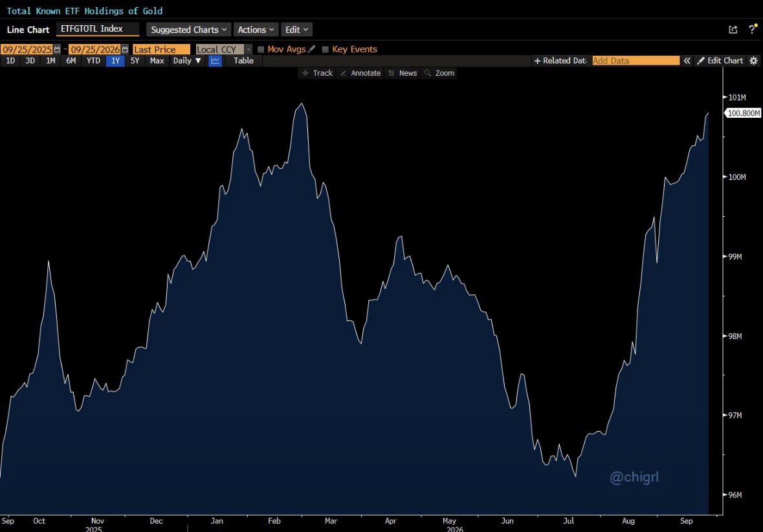
Task: Select the 5Y time range
Action: 135,61
